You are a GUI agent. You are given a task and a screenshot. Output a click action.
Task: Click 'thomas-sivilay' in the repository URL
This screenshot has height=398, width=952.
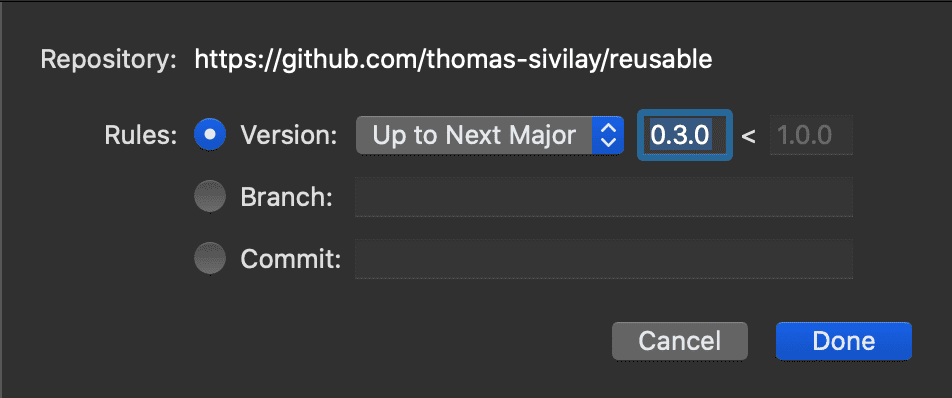pos(509,59)
